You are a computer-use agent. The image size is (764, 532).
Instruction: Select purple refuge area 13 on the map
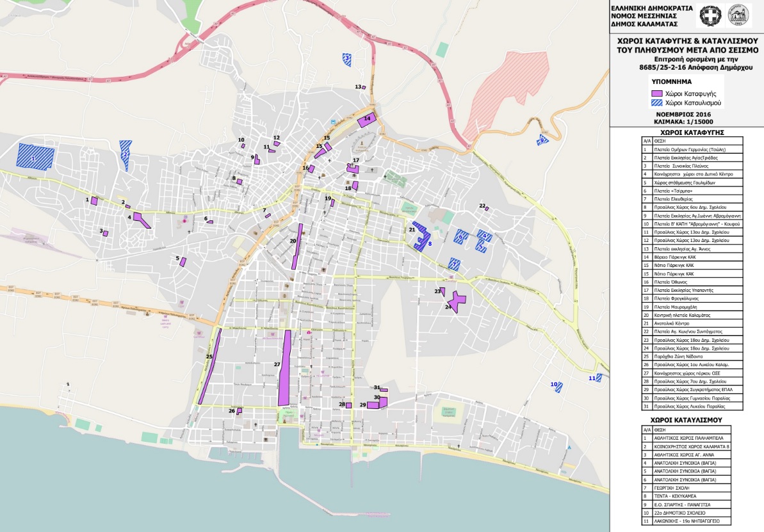click(x=364, y=88)
